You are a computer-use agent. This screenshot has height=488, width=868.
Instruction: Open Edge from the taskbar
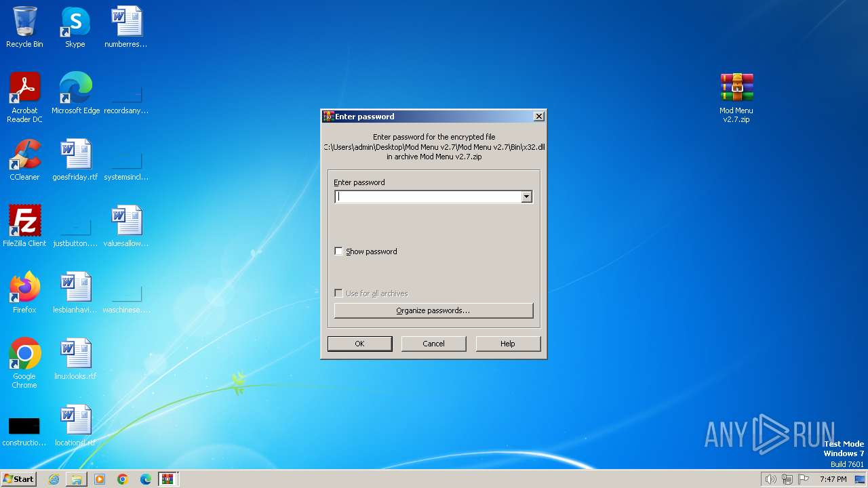click(x=146, y=479)
